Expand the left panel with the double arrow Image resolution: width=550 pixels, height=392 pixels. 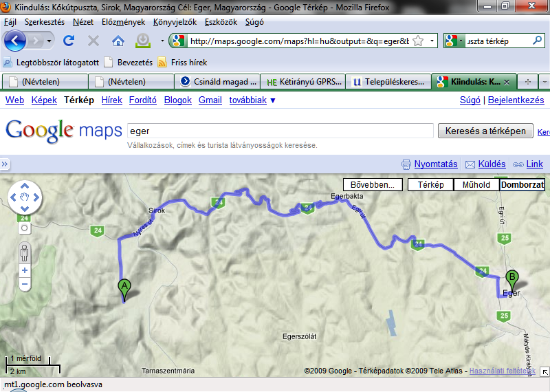[x=5, y=164]
